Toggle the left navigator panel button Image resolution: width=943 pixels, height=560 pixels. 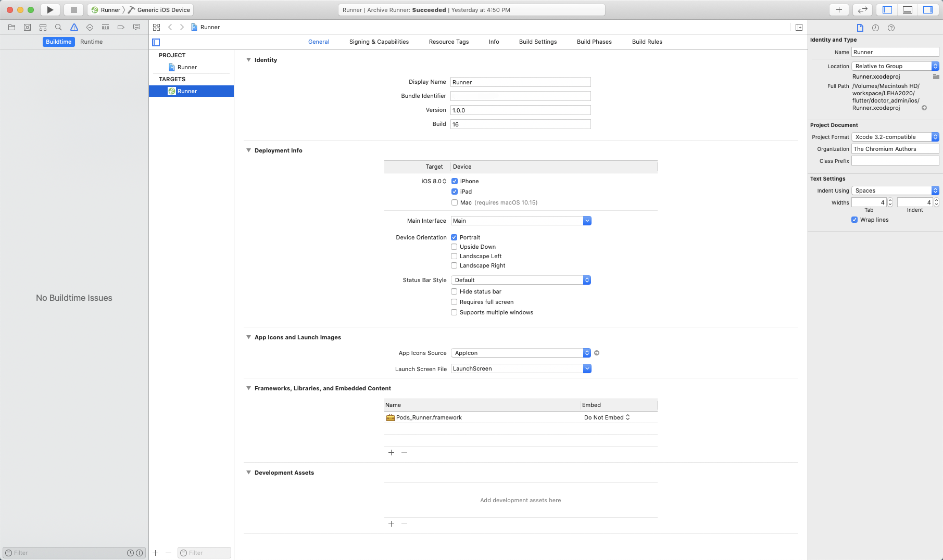coord(887,10)
